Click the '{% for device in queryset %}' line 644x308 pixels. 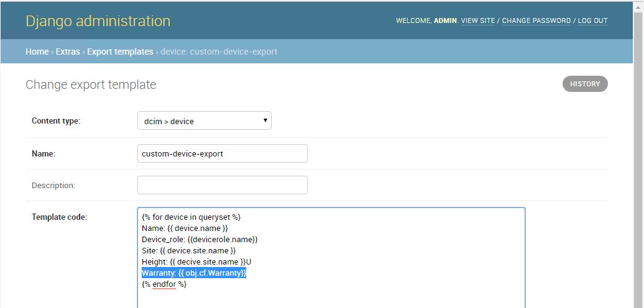pos(191,217)
